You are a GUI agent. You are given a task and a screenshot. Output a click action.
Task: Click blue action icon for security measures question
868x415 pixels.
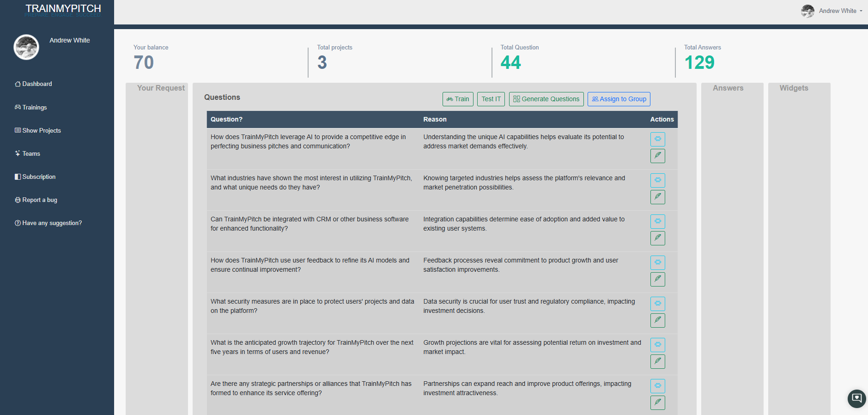(x=658, y=304)
